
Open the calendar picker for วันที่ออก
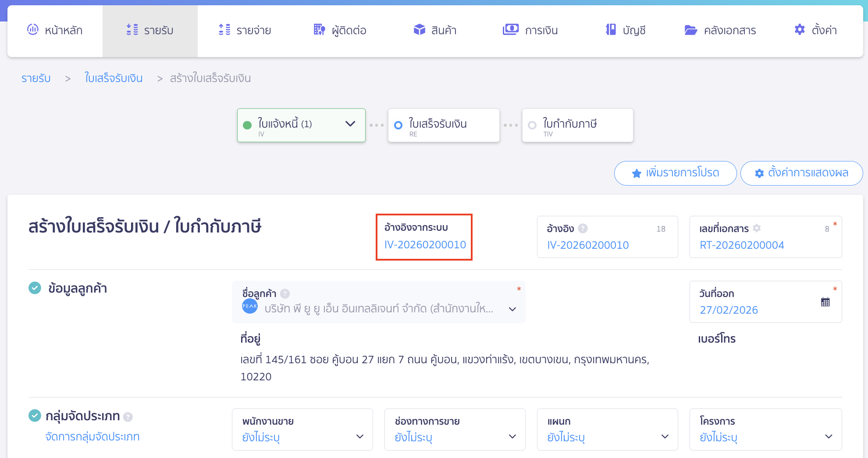tap(825, 301)
